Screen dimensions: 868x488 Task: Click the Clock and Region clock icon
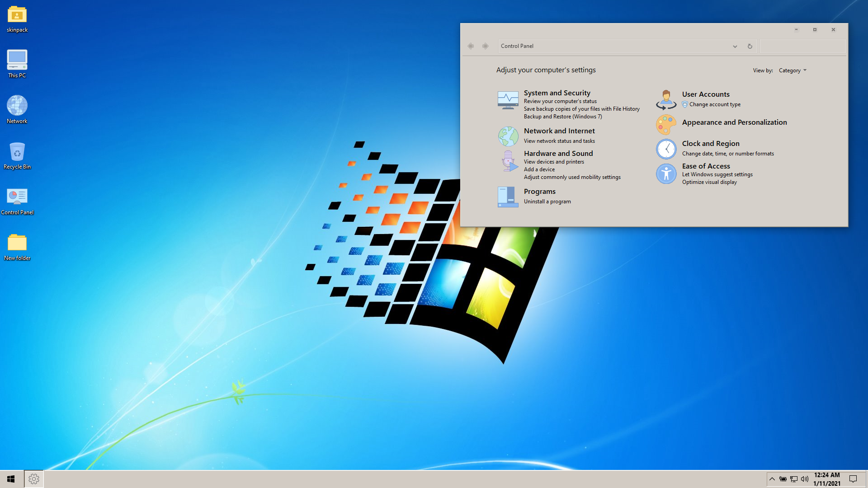click(x=666, y=149)
